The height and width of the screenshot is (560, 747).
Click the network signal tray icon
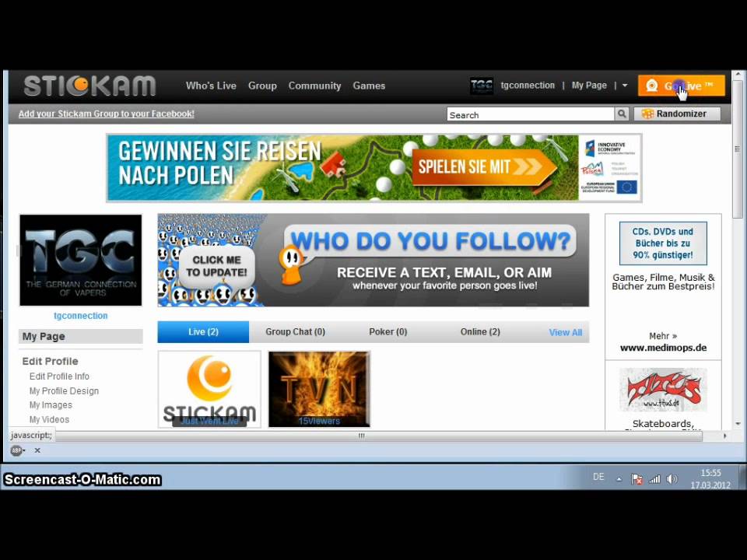[x=655, y=479]
